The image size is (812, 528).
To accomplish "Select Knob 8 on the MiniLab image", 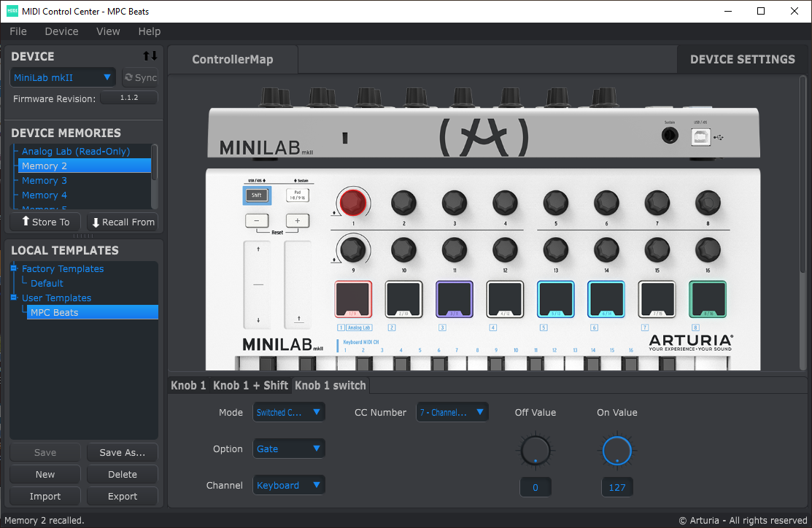I will click(x=708, y=203).
